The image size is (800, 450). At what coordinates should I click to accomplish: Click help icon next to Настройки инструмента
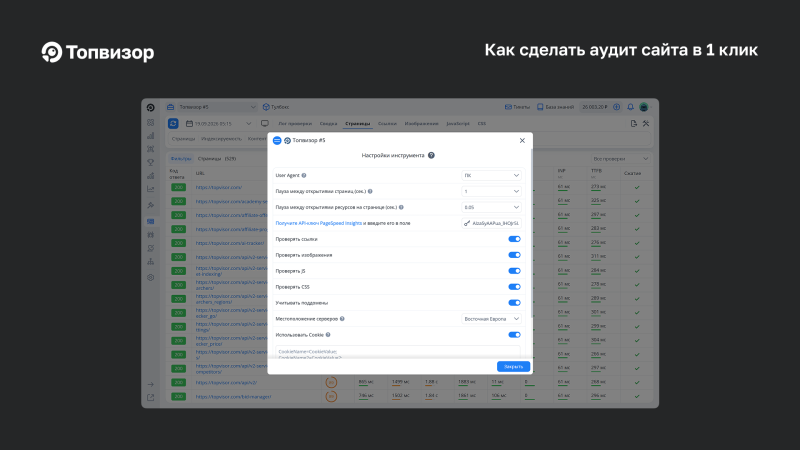click(x=431, y=156)
